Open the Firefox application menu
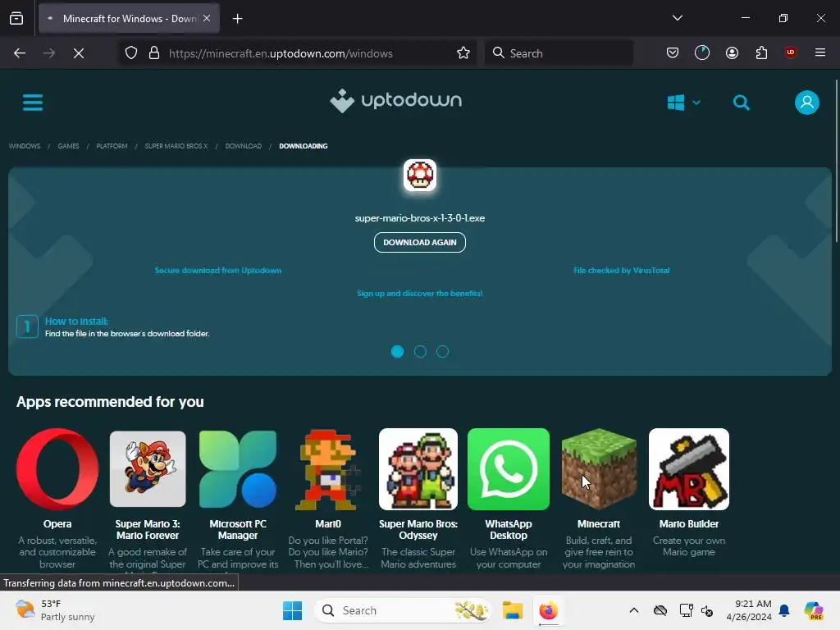This screenshot has width=840, height=630. 820,52
